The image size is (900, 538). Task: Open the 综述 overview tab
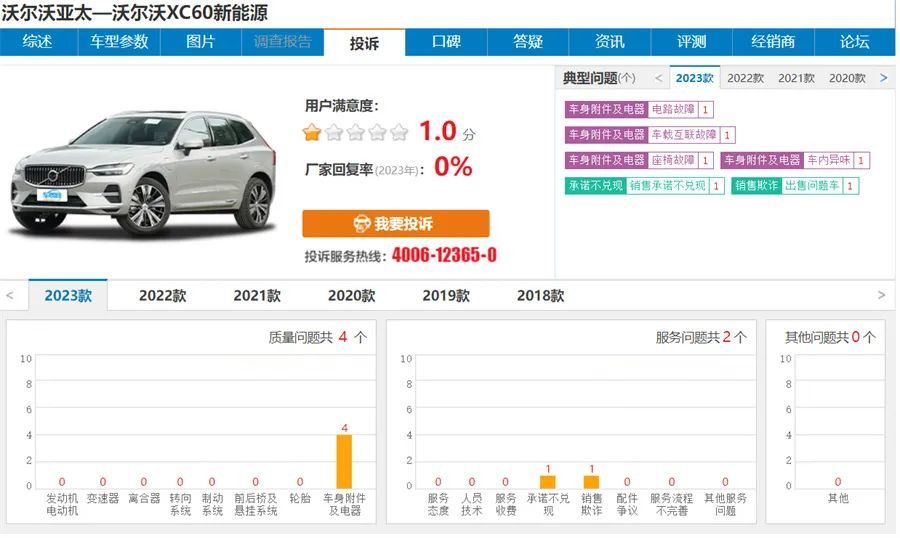38,42
